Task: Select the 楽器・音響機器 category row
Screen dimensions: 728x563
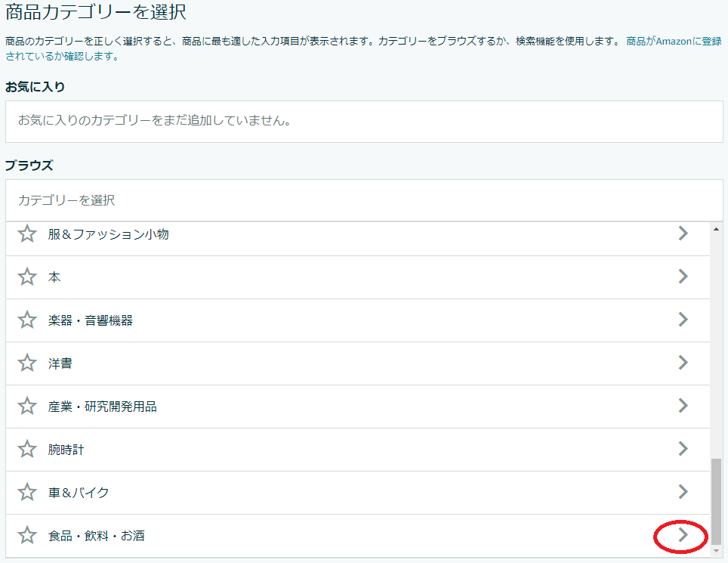Action: pyautogui.click(x=357, y=320)
